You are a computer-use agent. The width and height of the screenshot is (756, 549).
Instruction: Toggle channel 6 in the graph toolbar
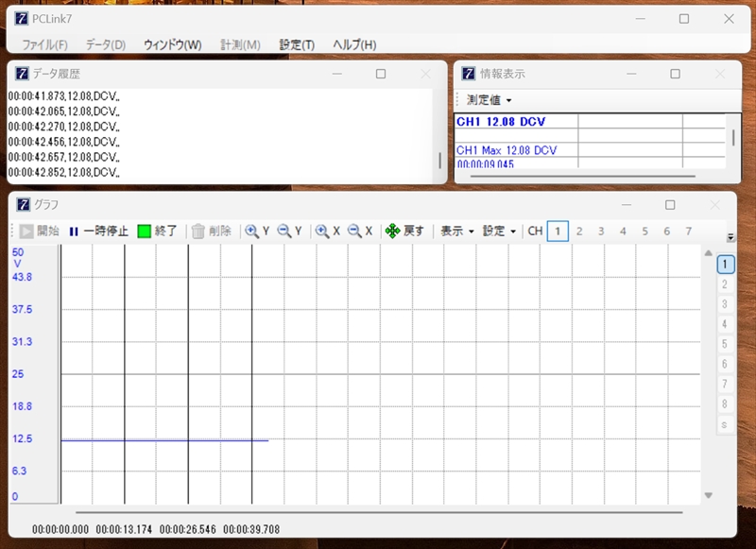[667, 232]
